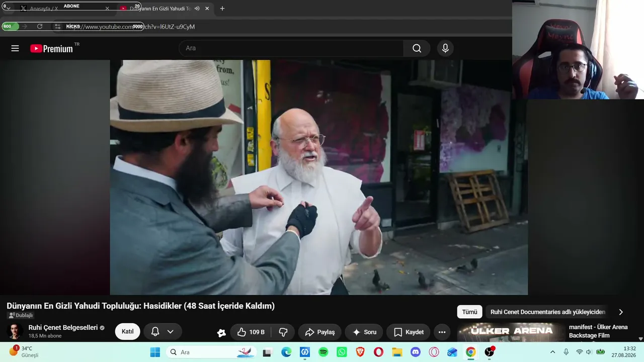The width and height of the screenshot is (644, 362).
Task: Open weather widget showing 34°C Güneşli
Action: click(x=24, y=351)
